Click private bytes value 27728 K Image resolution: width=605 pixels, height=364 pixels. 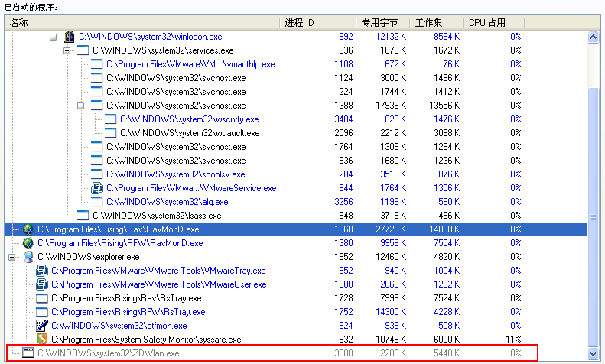[391, 229]
